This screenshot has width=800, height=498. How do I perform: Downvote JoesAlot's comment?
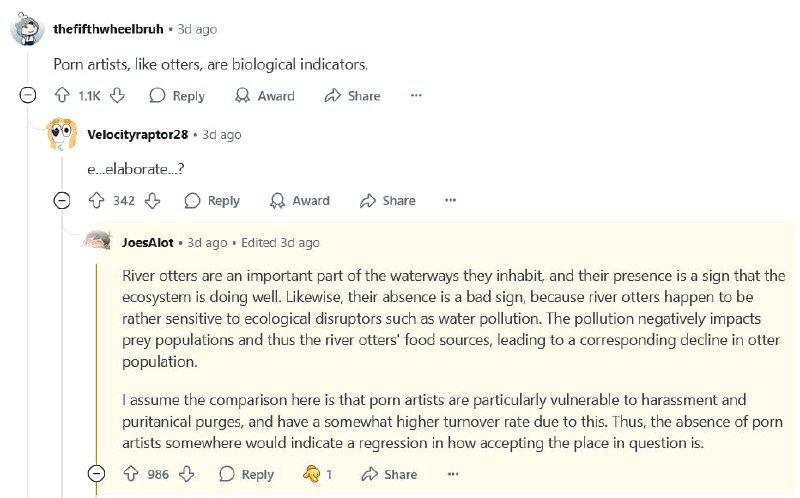coord(187,474)
